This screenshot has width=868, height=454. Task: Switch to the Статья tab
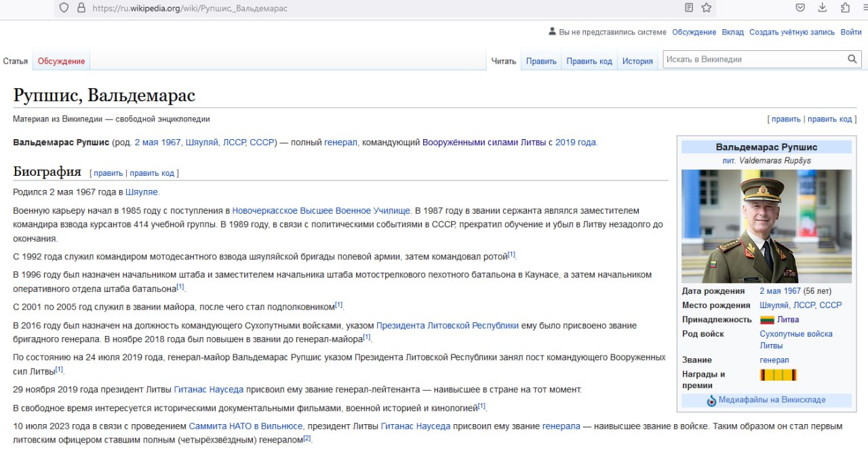(x=16, y=61)
